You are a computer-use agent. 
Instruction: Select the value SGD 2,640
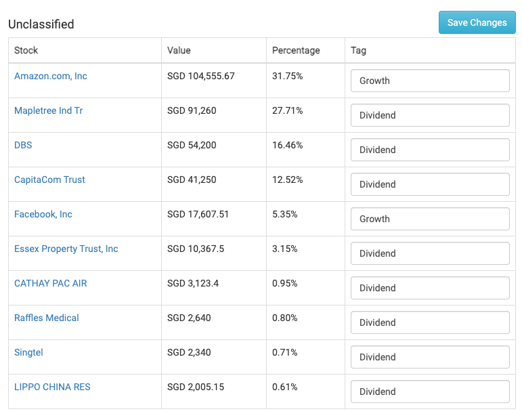189,318
